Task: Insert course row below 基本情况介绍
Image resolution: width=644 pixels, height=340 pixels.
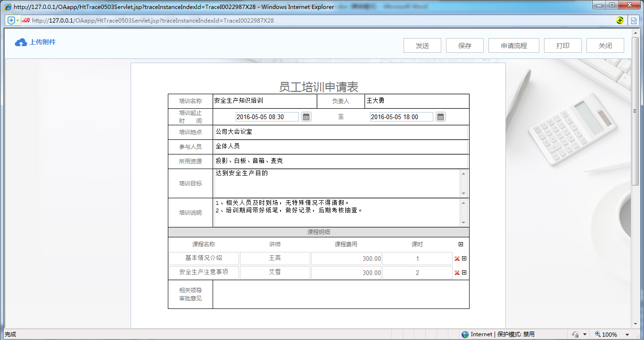Action: click(x=463, y=258)
